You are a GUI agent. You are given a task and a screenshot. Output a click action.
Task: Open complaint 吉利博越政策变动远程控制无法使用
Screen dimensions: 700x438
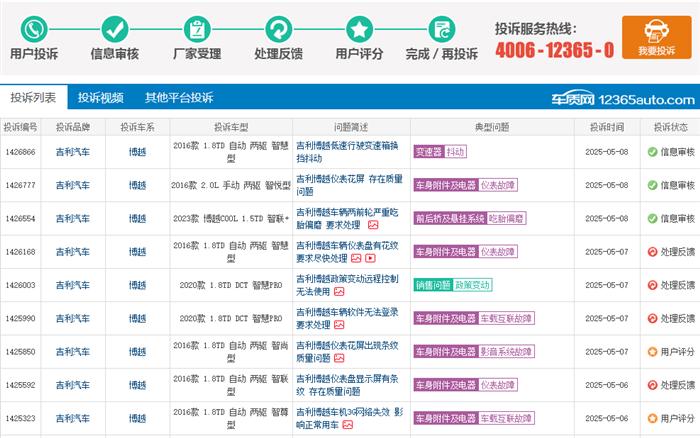pos(347,285)
